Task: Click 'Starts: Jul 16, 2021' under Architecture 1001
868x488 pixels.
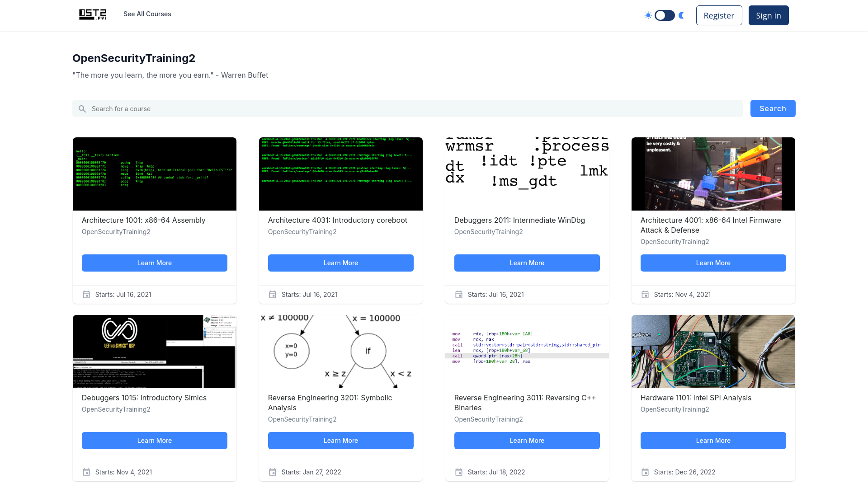Action: pyautogui.click(x=123, y=295)
